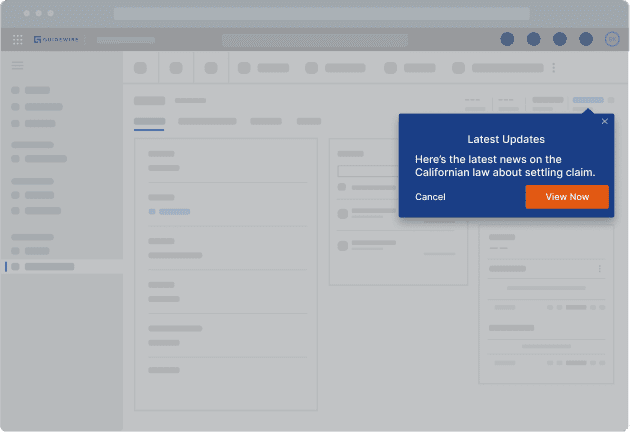Close the Latest Updates popover with X
The width and height of the screenshot is (630, 433).
coord(604,121)
